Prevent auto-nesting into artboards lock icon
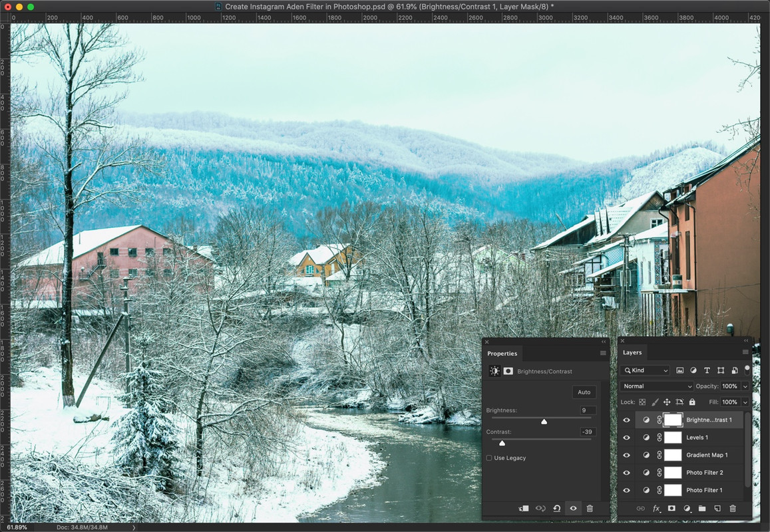 (x=679, y=402)
